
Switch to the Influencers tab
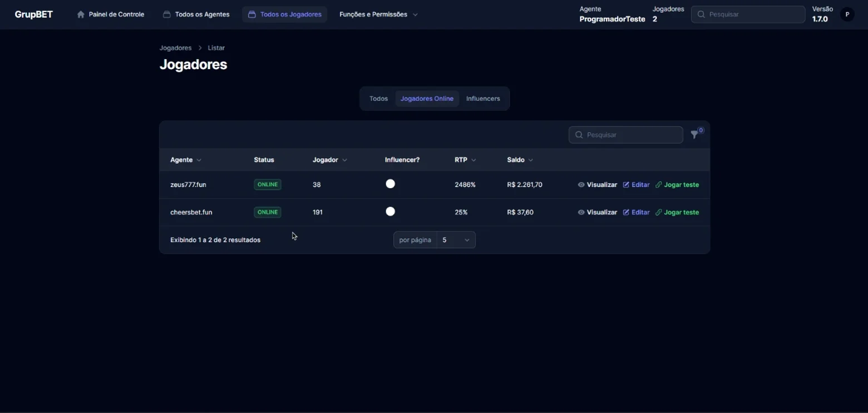pos(483,99)
